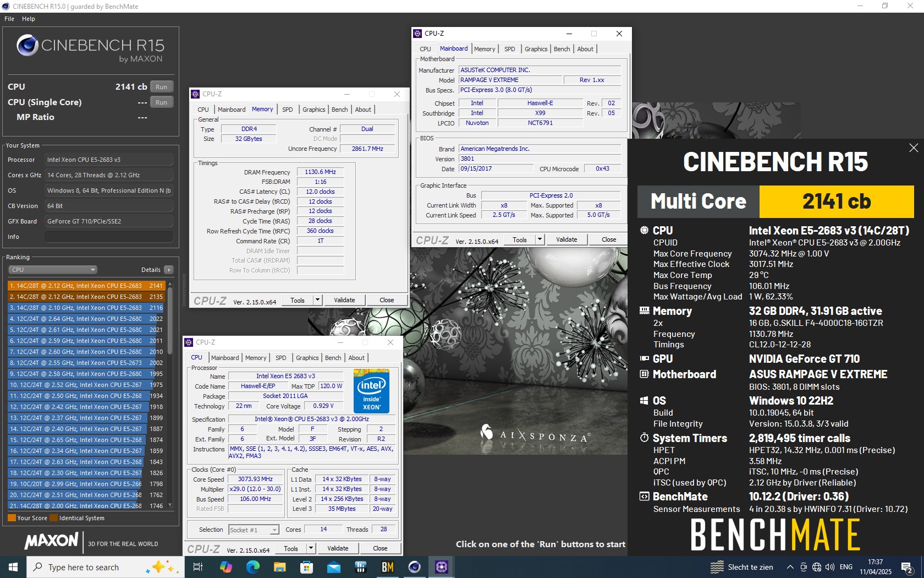
Task: Launch Copilot from the taskbar
Action: [x=226, y=567]
